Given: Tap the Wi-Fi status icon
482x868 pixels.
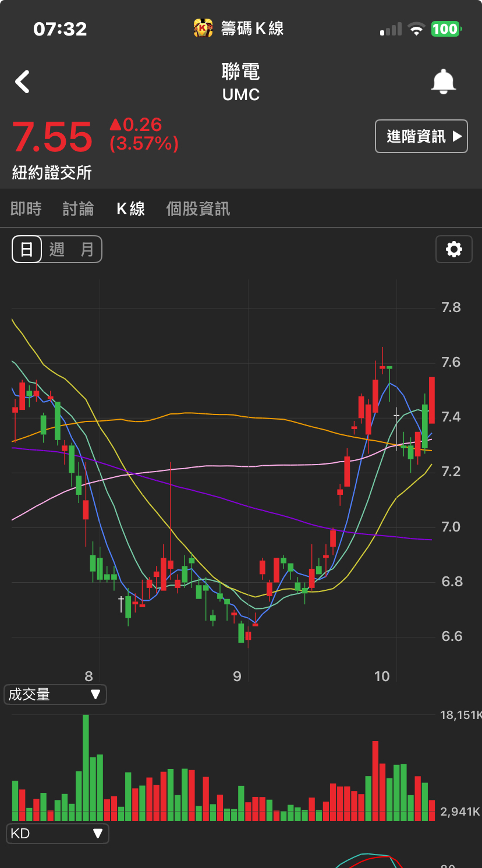Looking at the screenshot, I should 416,29.
